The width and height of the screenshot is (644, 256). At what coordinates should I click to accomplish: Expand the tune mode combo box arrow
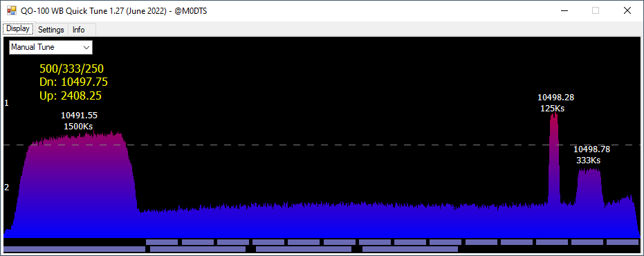click(x=86, y=47)
